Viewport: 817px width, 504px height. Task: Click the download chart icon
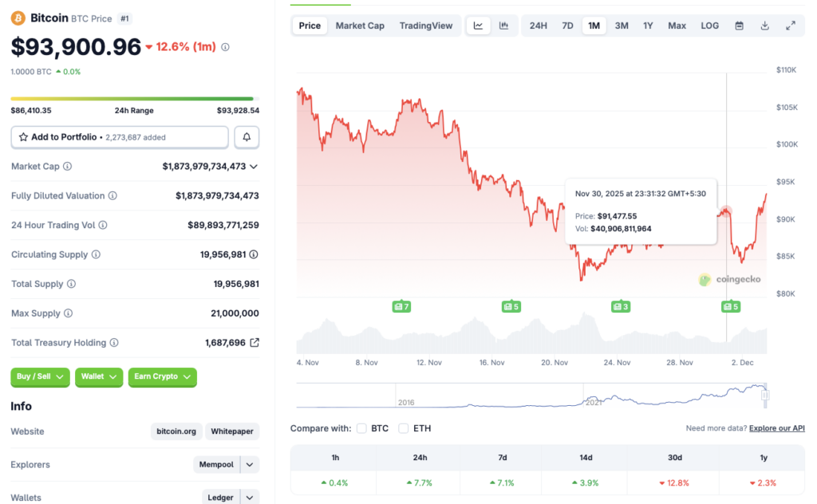(764, 26)
